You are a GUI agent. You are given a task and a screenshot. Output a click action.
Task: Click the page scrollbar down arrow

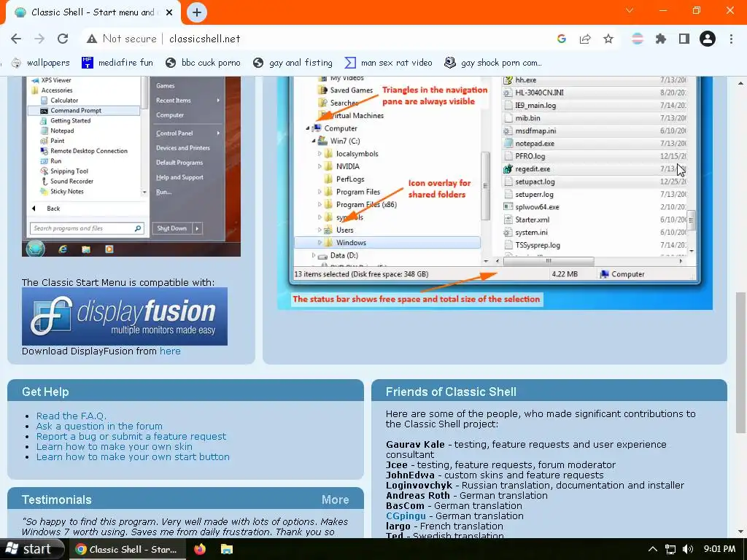pyautogui.click(x=740, y=531)
